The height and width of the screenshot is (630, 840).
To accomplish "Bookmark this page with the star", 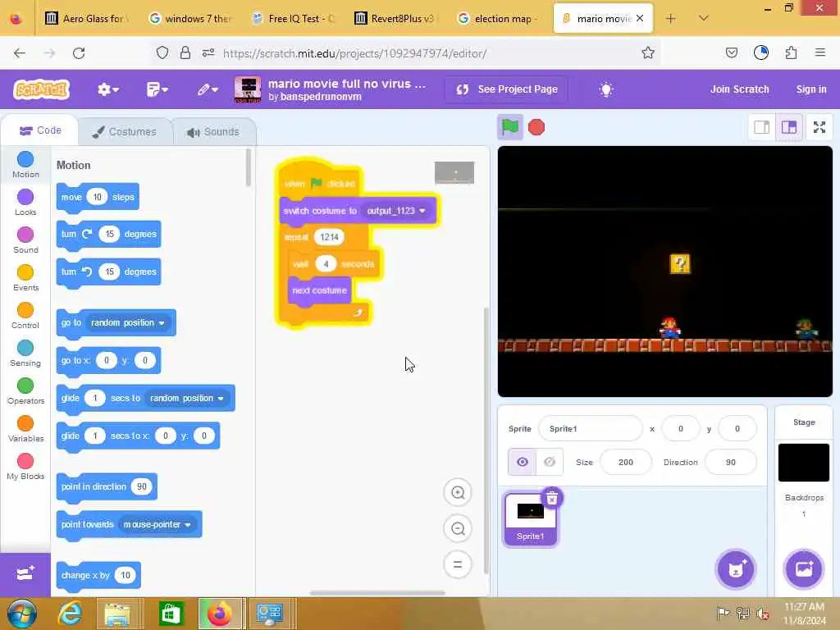I will pos(648,52).
